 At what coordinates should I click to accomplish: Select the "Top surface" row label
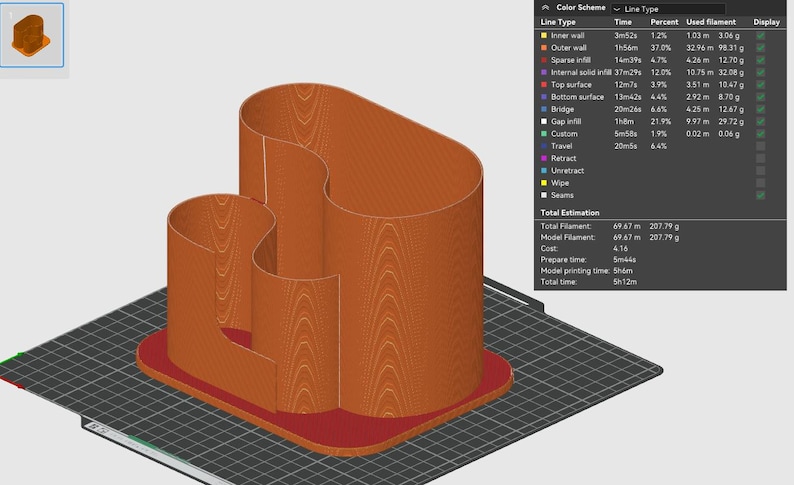pyautogui.click(x=571, y=85)
